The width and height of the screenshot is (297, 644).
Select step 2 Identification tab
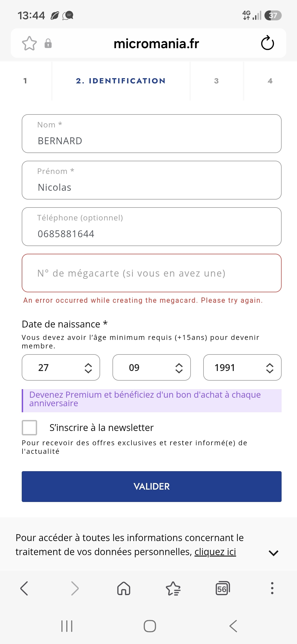pos(121,81)
